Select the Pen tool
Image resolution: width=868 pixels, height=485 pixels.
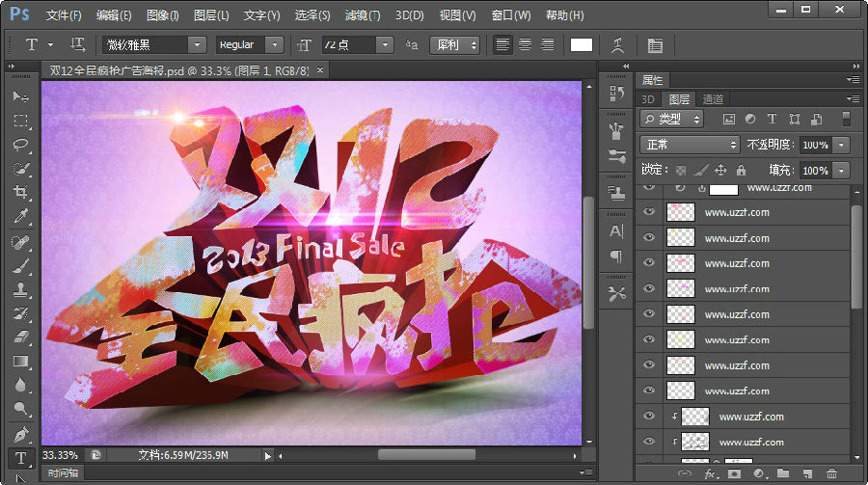(x=20, y=434)
